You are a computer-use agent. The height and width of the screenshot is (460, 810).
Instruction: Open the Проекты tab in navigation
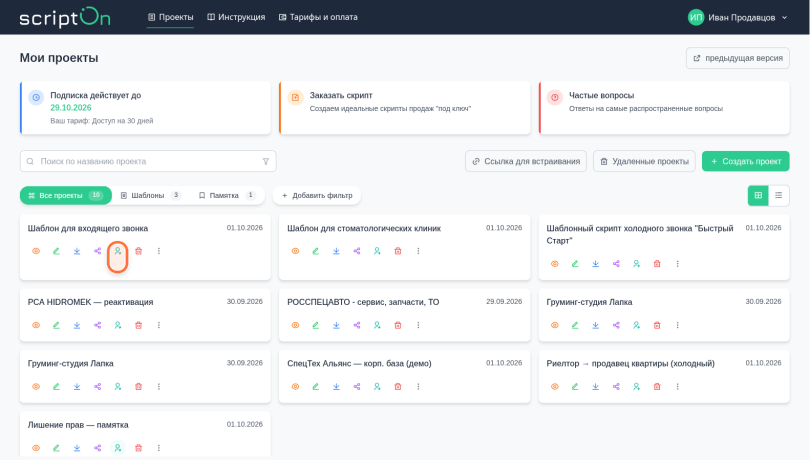click(170, 17)
